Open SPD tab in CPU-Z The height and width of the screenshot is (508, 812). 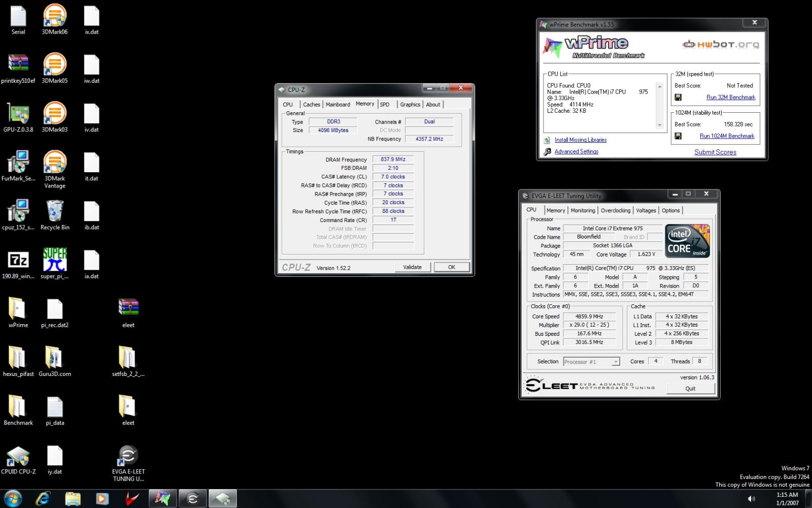[x=385, y=104]
